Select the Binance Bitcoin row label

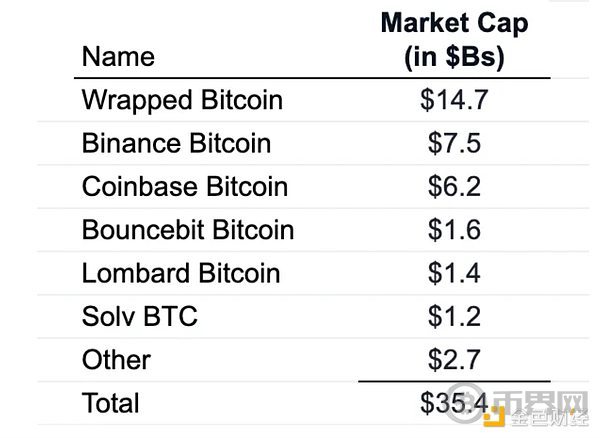click(x=176, y=143)
